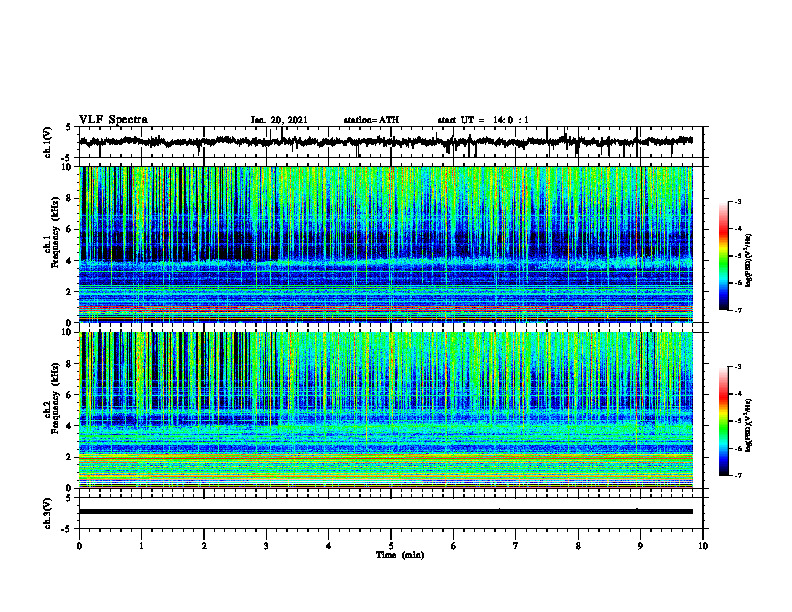Click time axis tick label 5
Screen dimensions: 792x612
391,546
